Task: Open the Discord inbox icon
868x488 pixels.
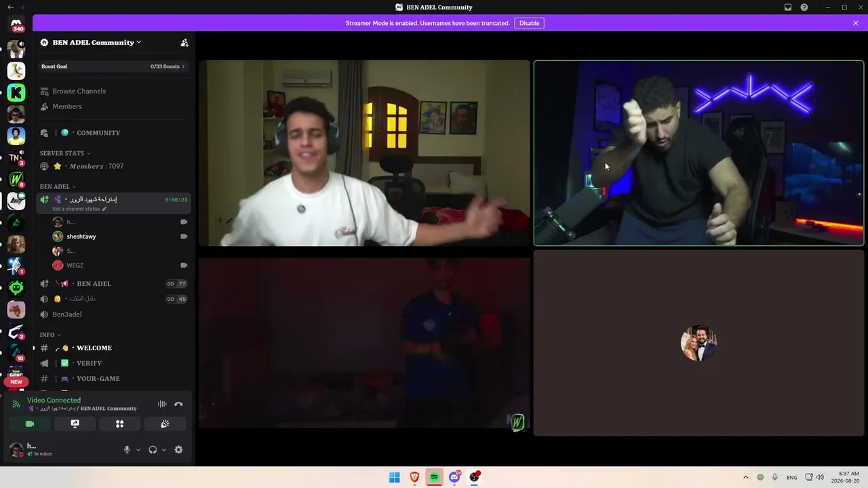Action: (788, 7)
